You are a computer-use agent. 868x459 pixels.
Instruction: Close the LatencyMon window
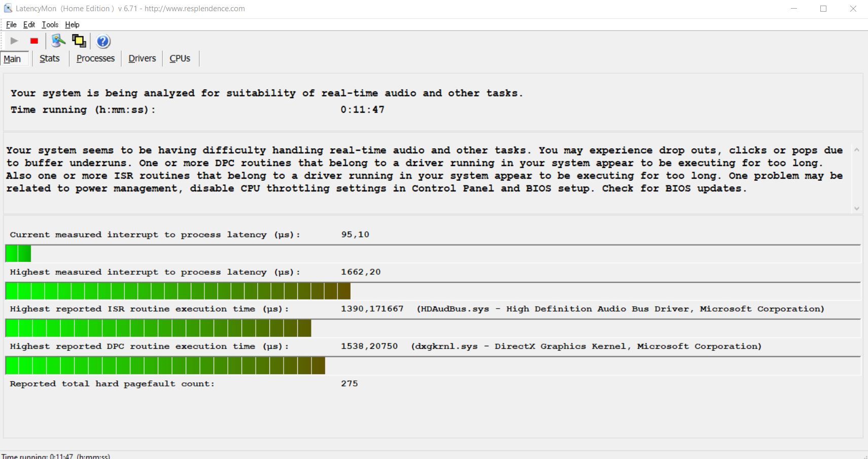[853, 9]
